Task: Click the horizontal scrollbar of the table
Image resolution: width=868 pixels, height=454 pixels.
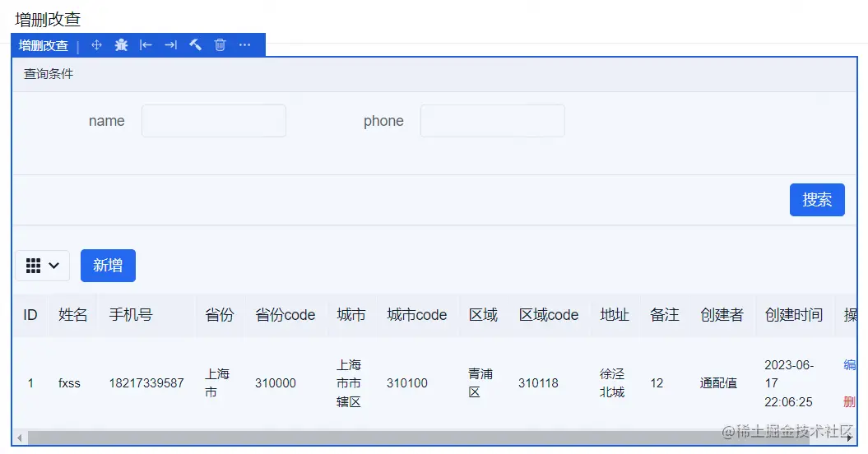Action: [x=419, y=438]
